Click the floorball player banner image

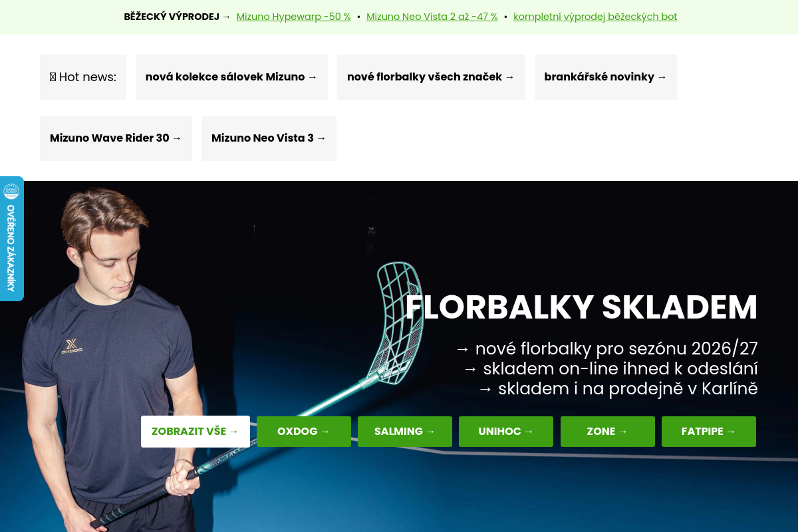pyautogui.click(x=399, y=356)
